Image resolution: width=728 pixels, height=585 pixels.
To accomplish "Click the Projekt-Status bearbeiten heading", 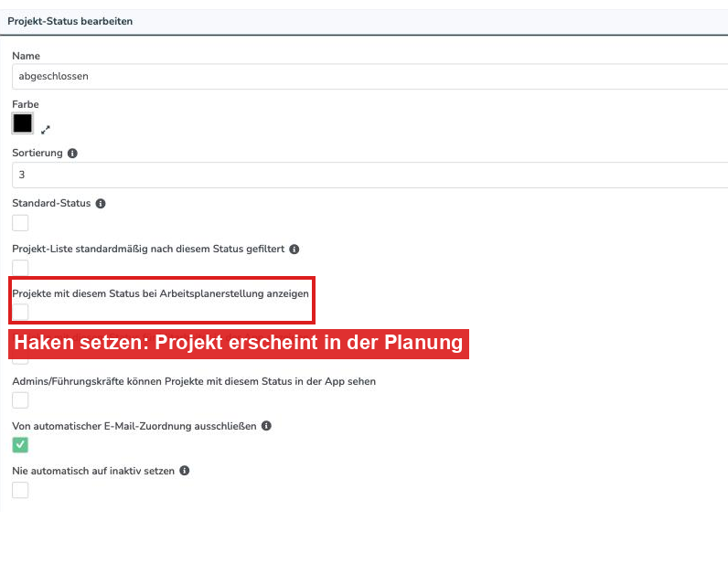I will 70,21.
